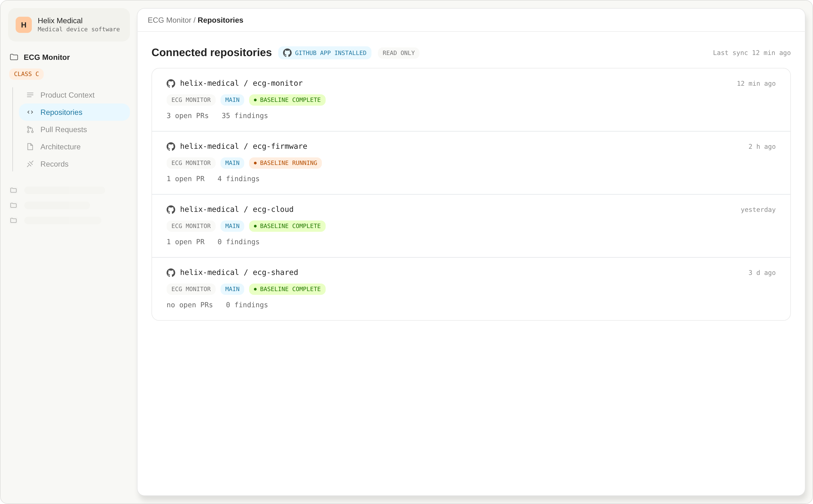Viewport: 813px width, 504px height.
Task: Click the READ ONLY badge
Action: click(x=399, y=53)
